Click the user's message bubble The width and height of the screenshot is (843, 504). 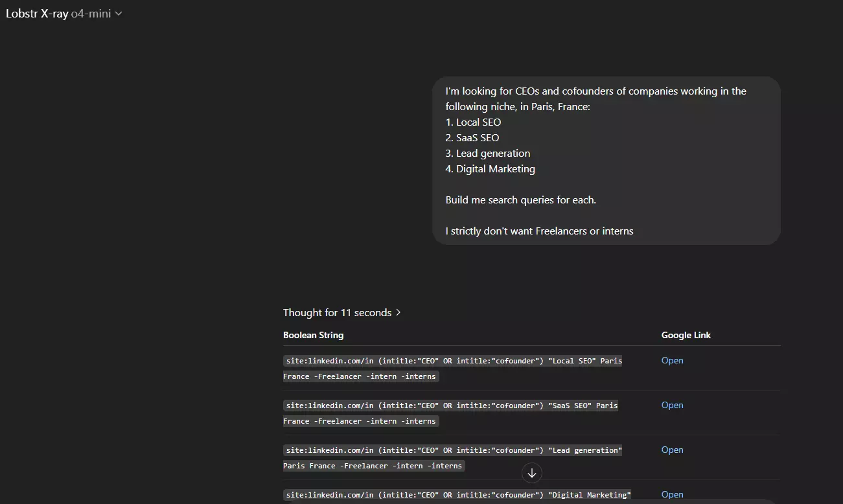point(606,161)
